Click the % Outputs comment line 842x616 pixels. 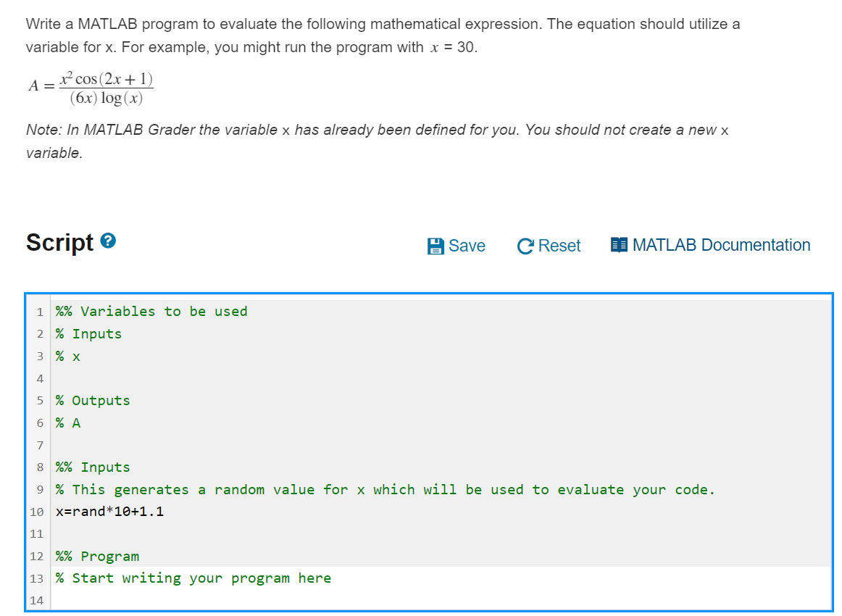coord(92,400)
